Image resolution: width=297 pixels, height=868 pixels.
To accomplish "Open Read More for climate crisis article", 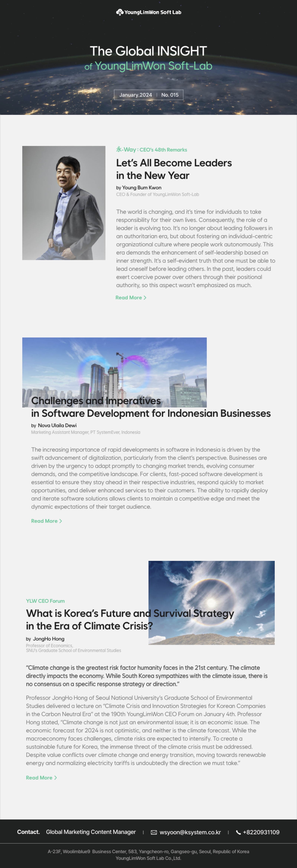I will tap(39, 777).
